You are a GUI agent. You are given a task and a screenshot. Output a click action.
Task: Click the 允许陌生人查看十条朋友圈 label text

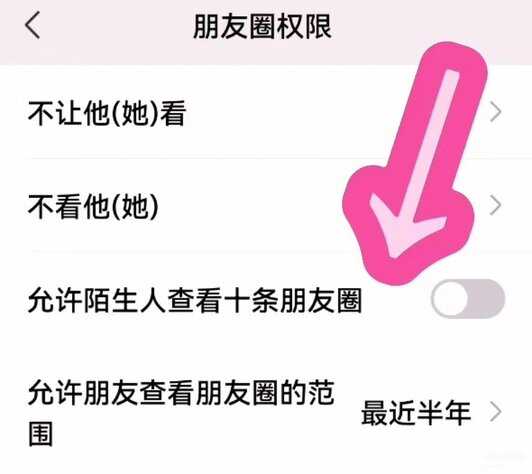195,300
